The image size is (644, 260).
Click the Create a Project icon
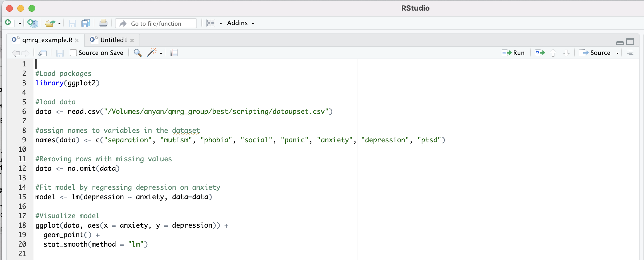[x=32, y=23]
